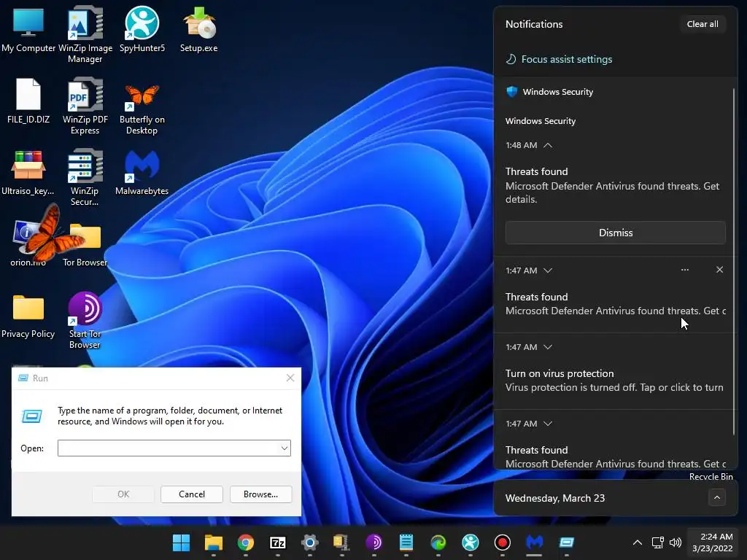Expand the last 1:47 AM notification chevron
The image size is (747, 560).
tap(548, 424)
